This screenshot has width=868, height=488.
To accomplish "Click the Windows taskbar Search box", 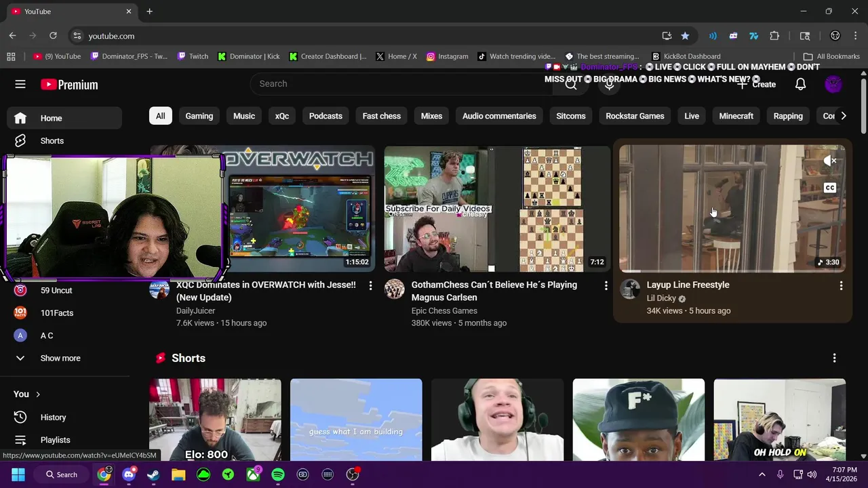I will pyautogui.click(x=61, y=474).
